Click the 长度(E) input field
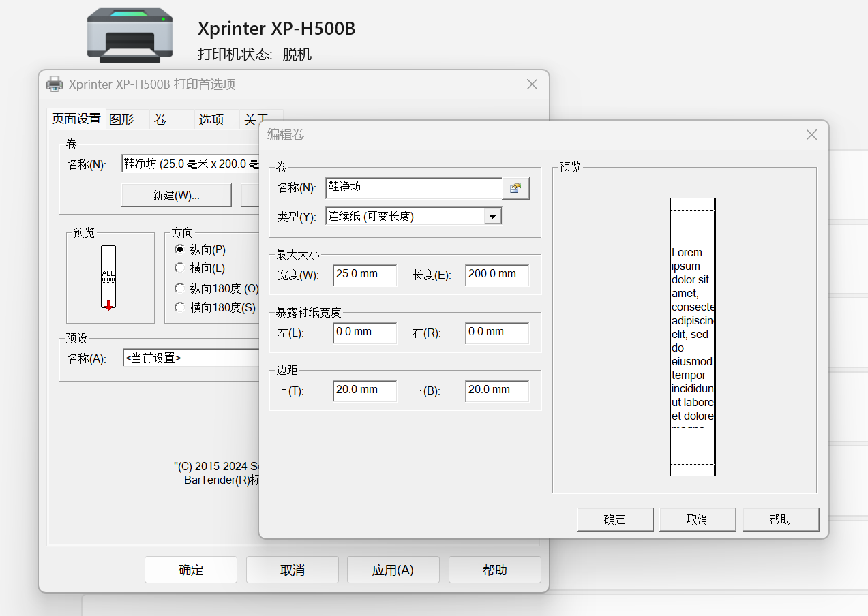 tap(497, 275)
